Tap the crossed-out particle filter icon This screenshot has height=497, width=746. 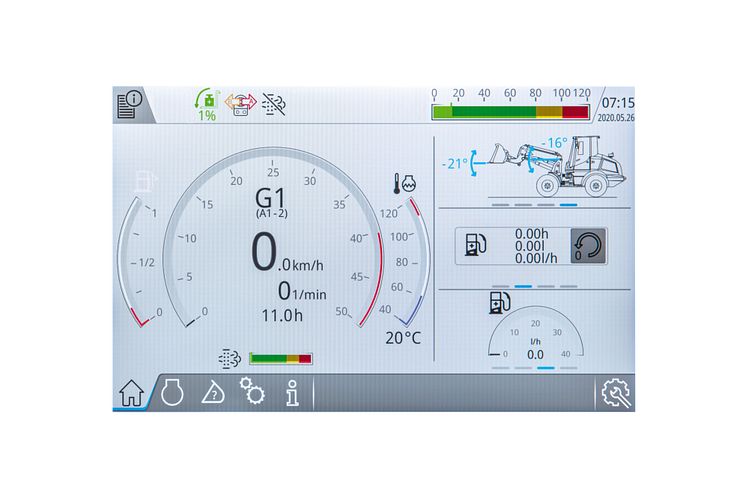(x=274, y=104)
